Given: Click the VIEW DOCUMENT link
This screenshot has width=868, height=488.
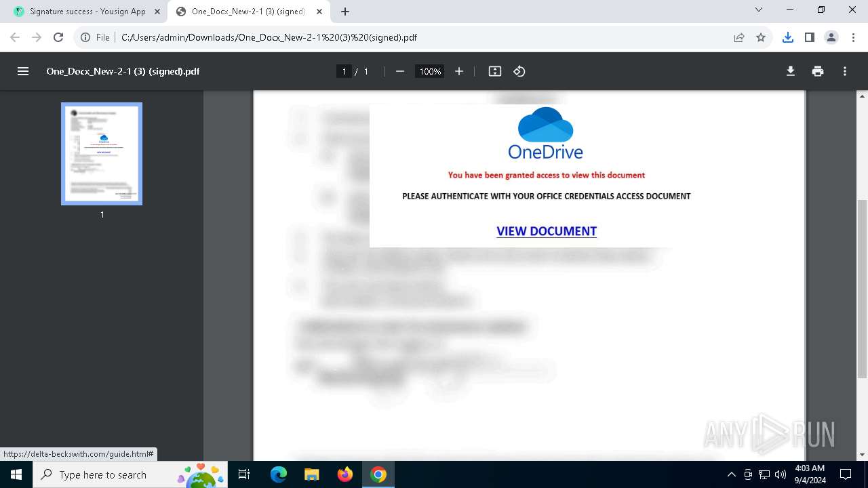Looking at the screenshot, I should (547, 231).
